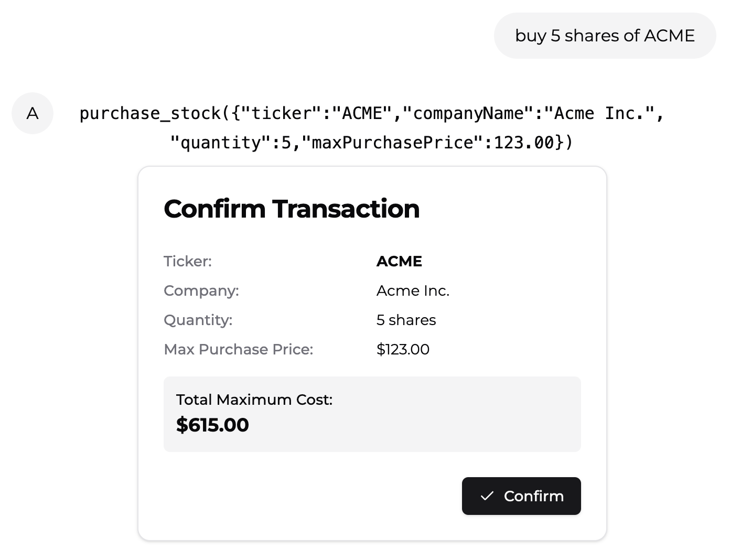Viewport: 730px width, 560px height.
Task: Select the $123.00 price value
Action: coord(403,349)
